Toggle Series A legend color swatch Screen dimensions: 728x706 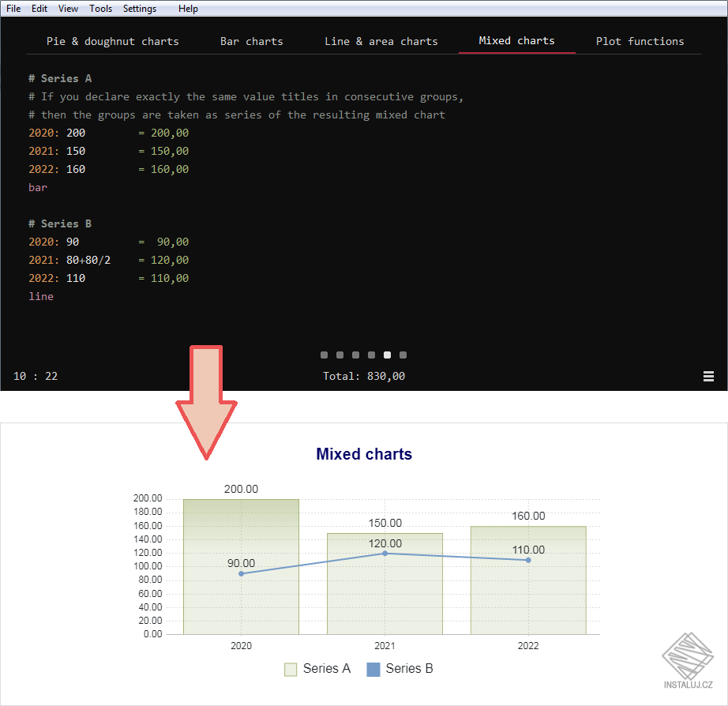(x=291, y=670)
